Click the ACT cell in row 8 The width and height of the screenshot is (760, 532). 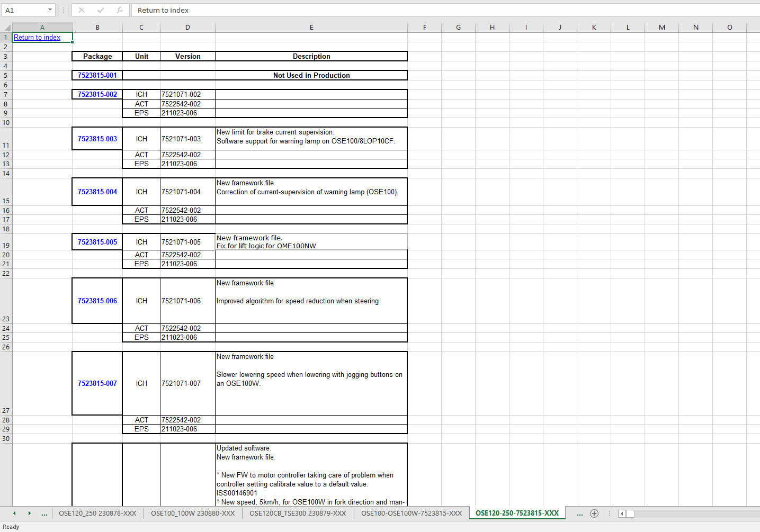[x=141, y=104]
